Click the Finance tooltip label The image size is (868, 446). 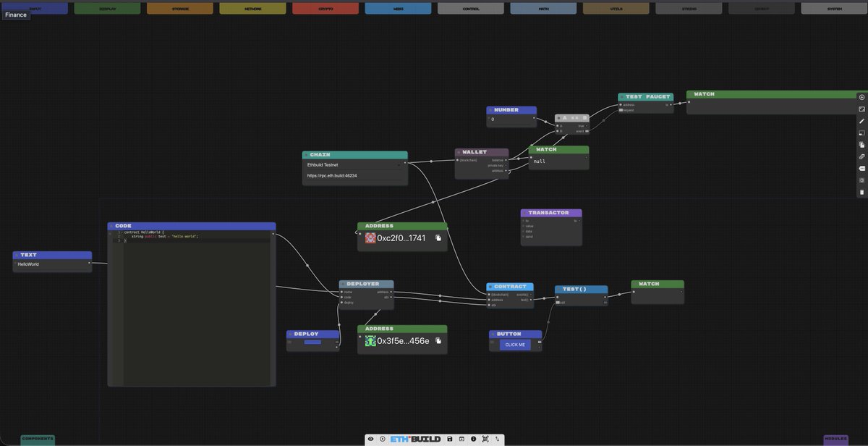point(15,14)
